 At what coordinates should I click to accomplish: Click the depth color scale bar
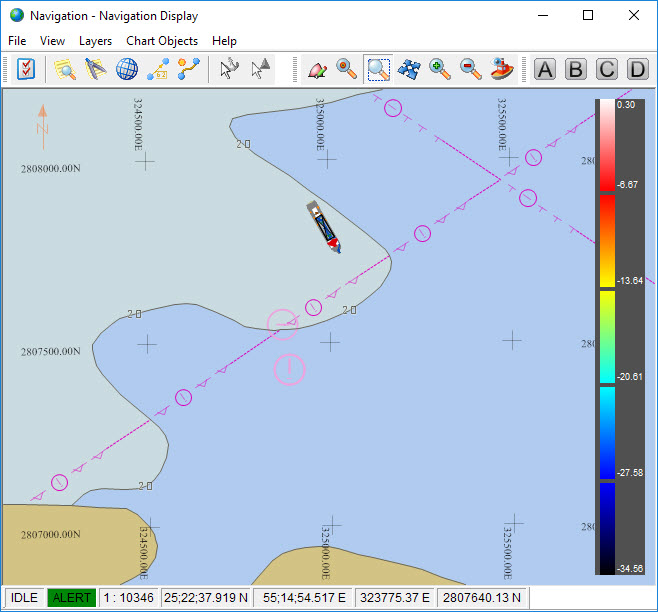pos(606,336)
